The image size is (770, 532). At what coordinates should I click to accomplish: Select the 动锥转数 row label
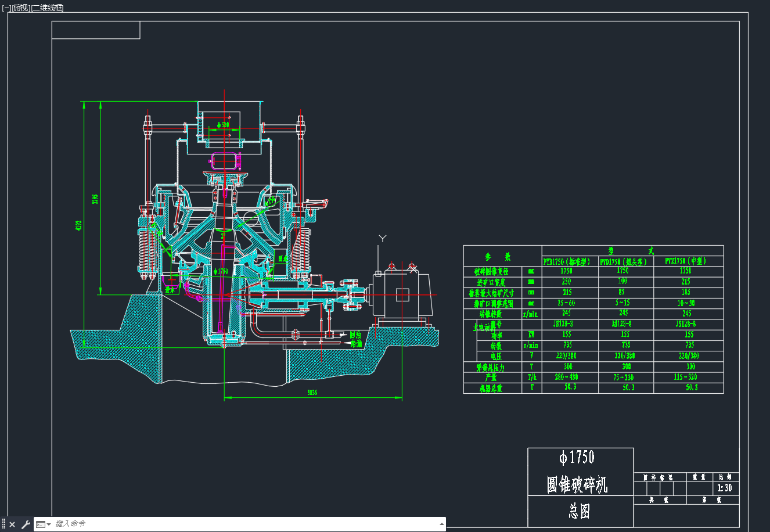pyautogui.click(x=491, y=314)
